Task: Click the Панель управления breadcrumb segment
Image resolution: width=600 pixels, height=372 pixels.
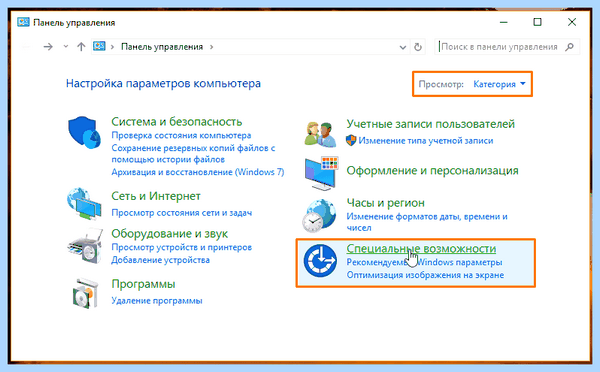Action: [162, 47]
